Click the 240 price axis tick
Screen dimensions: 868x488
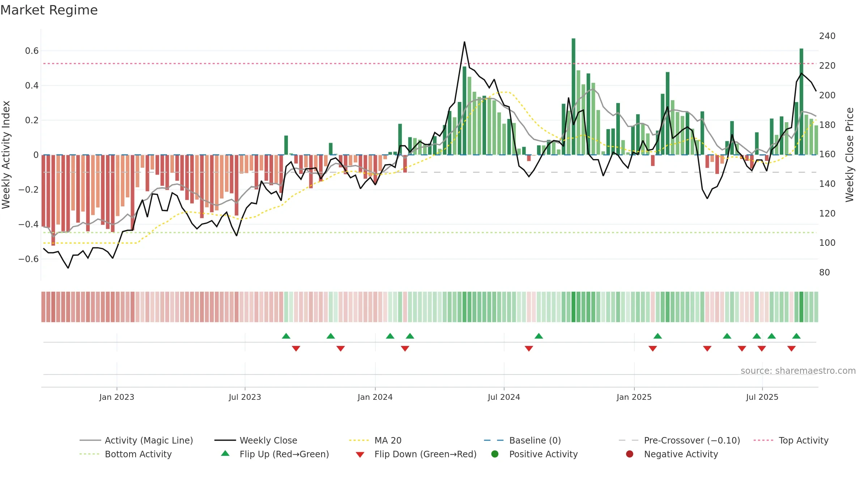click(827, 36)
